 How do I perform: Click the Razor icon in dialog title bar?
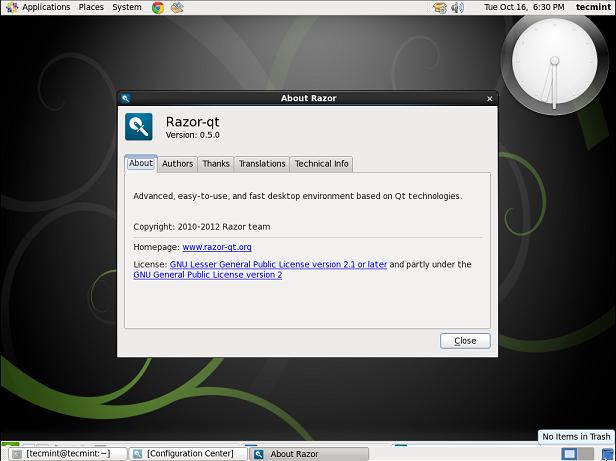coord(125,98)
